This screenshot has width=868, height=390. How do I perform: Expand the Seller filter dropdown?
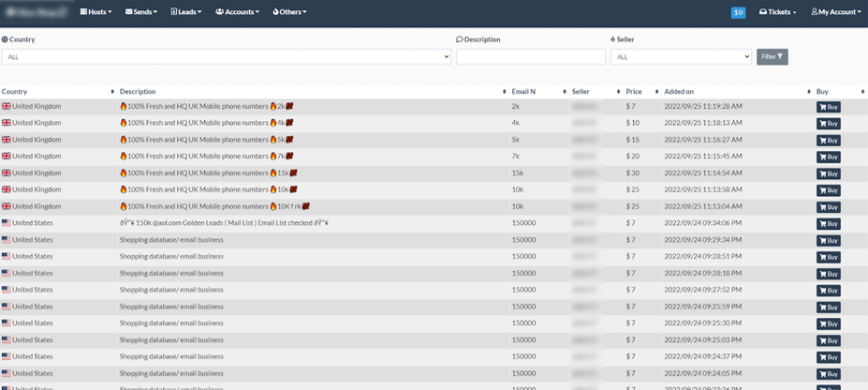[681, 57]
